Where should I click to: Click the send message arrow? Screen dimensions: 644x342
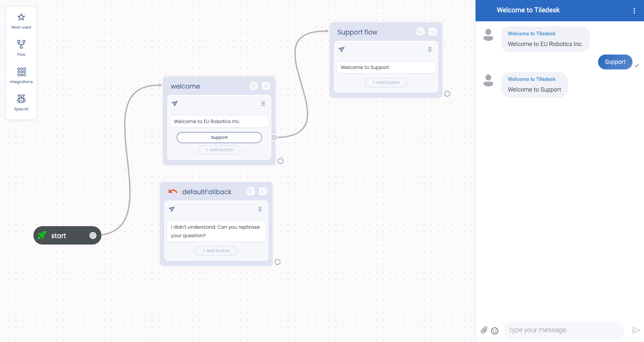pyautogui.click(x=636, y=330)
